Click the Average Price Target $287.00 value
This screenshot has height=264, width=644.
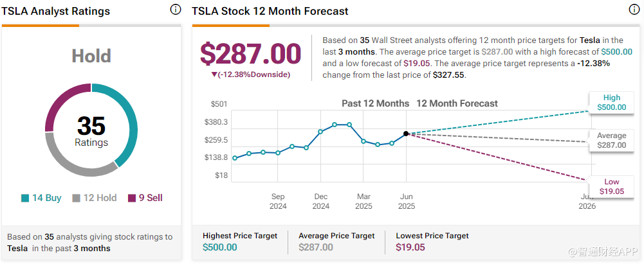pos(316,247)
